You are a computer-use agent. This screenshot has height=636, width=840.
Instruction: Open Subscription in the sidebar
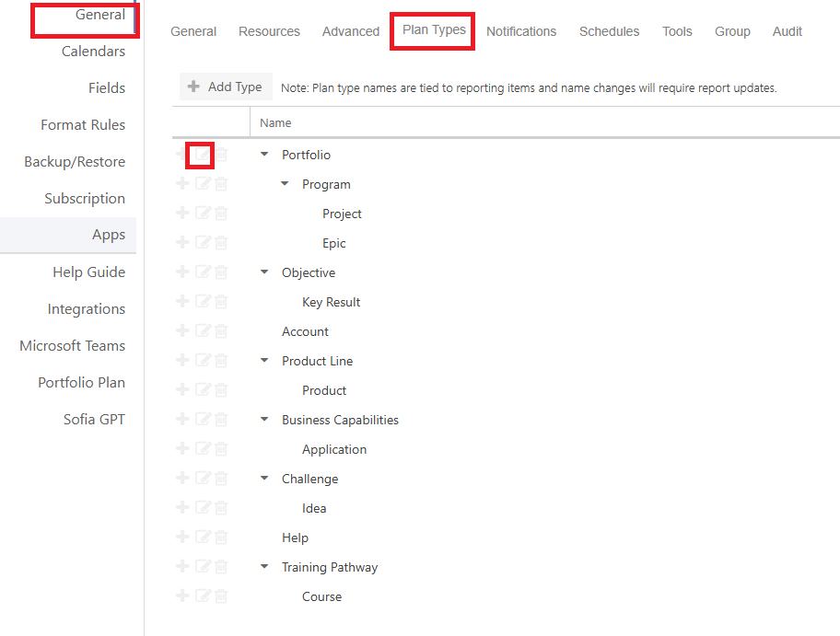pos(85,199)
